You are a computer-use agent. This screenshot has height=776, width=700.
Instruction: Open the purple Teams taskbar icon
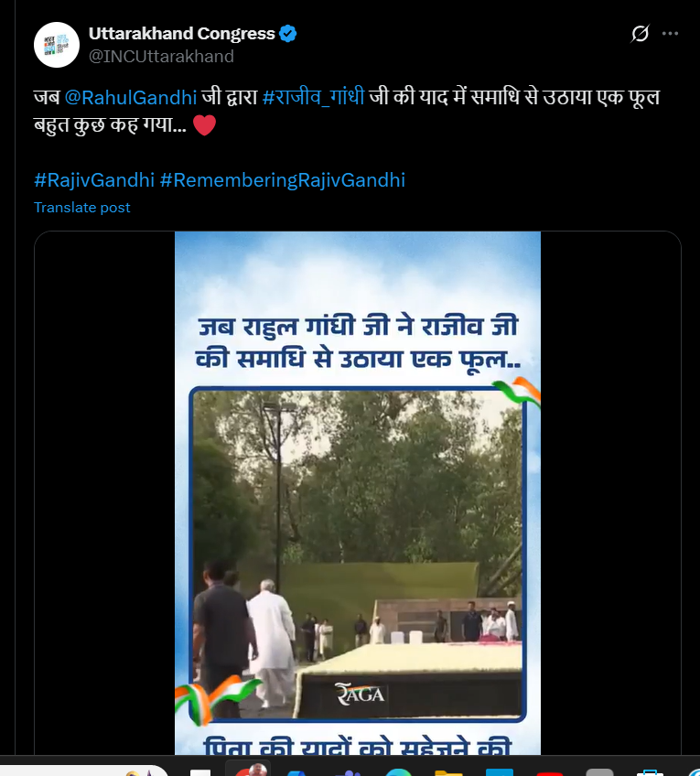pyautogui.click(x=350, y=772)
